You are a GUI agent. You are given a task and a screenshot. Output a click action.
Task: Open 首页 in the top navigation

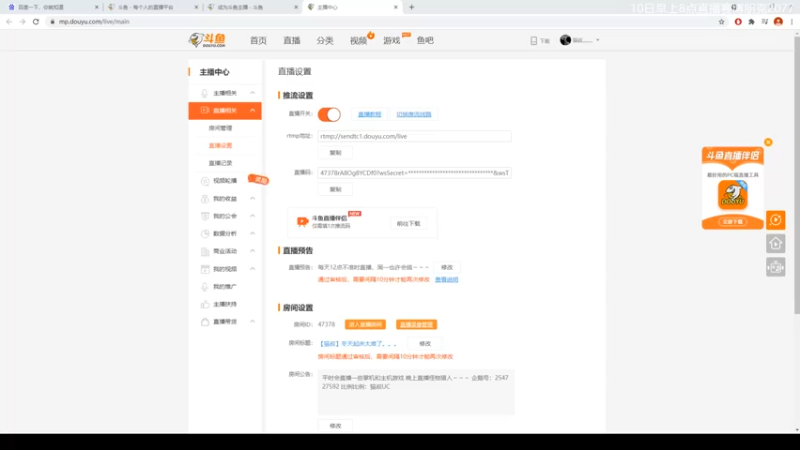tap(258, 40)
